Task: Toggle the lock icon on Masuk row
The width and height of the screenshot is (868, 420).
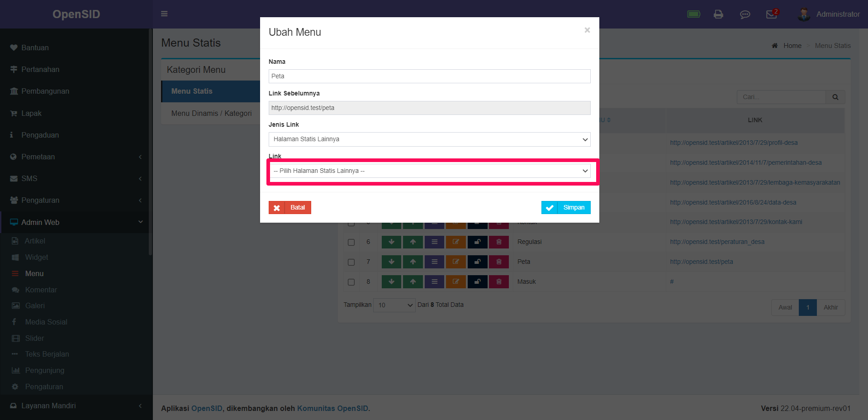Action: pos(477,282)
